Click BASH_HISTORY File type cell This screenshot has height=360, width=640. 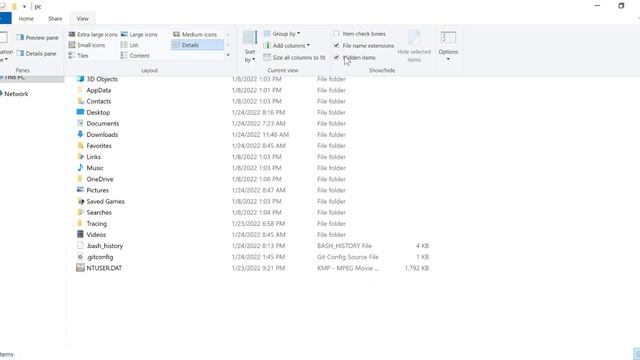click(344, 246)
